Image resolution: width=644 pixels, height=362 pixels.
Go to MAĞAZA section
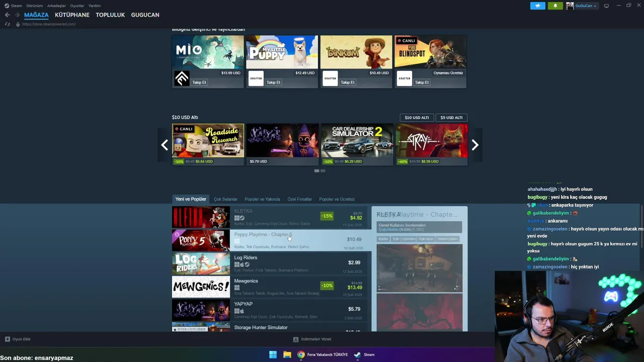click(36, 15)
